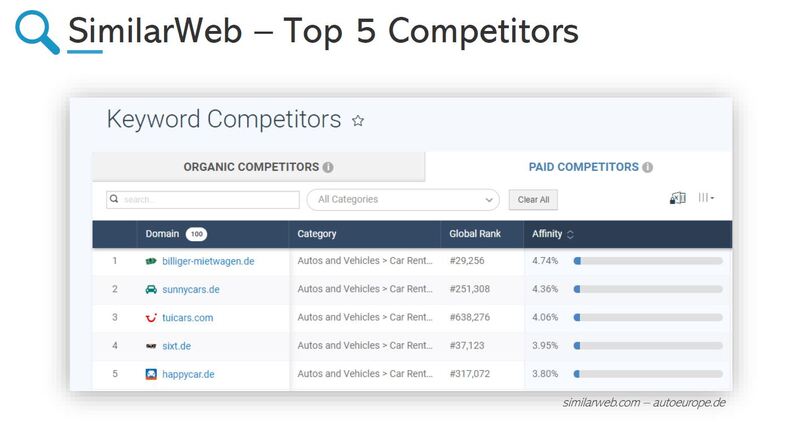Click the category cell in the sixt.de row

click(365, 345)
